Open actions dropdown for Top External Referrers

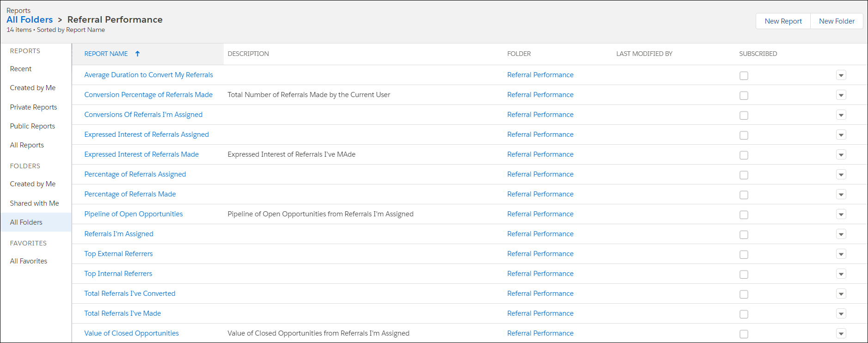pyautogui.click(x=841, y=254)
